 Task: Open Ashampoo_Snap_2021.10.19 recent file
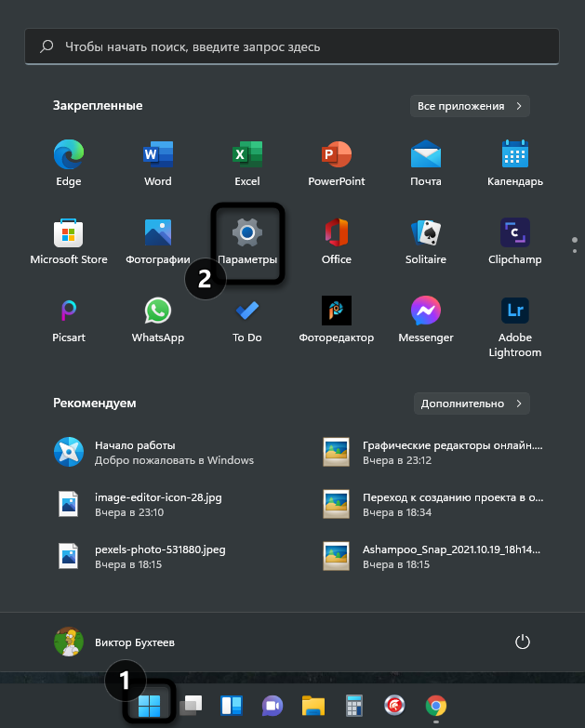(x=432, y=556)
